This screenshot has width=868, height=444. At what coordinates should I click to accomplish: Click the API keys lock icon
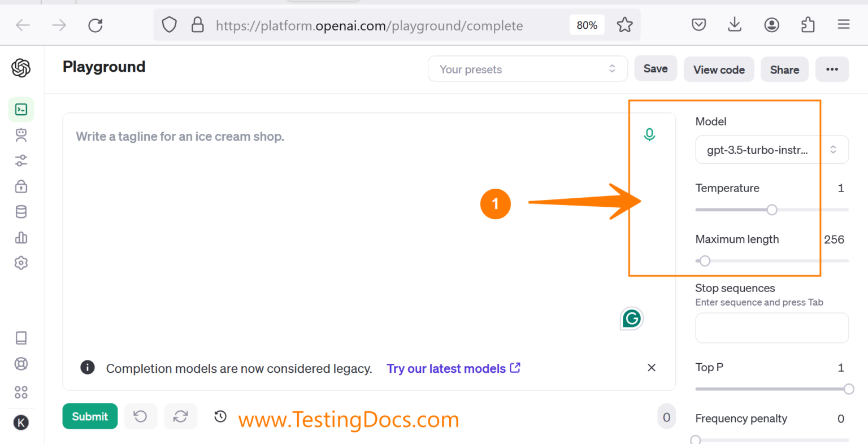click(x=21, y=186)
